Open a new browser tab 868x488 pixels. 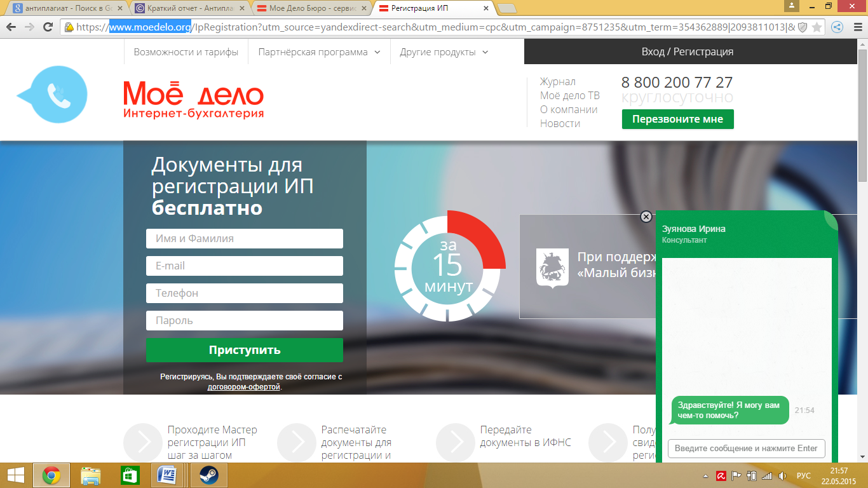[506, 8]
